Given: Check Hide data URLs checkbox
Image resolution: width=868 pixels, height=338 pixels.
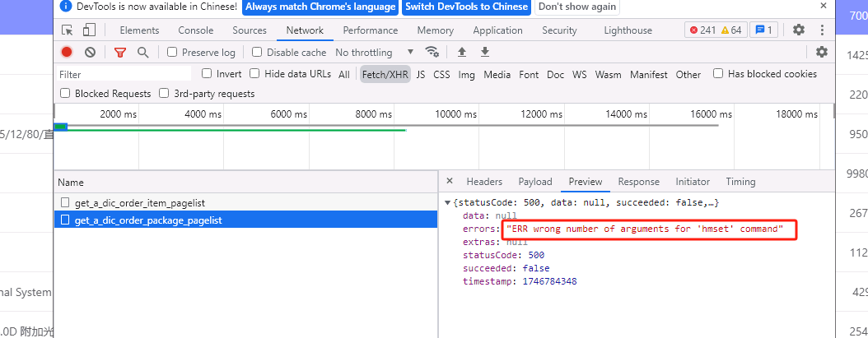Looking at the screenshot, I should 254,73.
